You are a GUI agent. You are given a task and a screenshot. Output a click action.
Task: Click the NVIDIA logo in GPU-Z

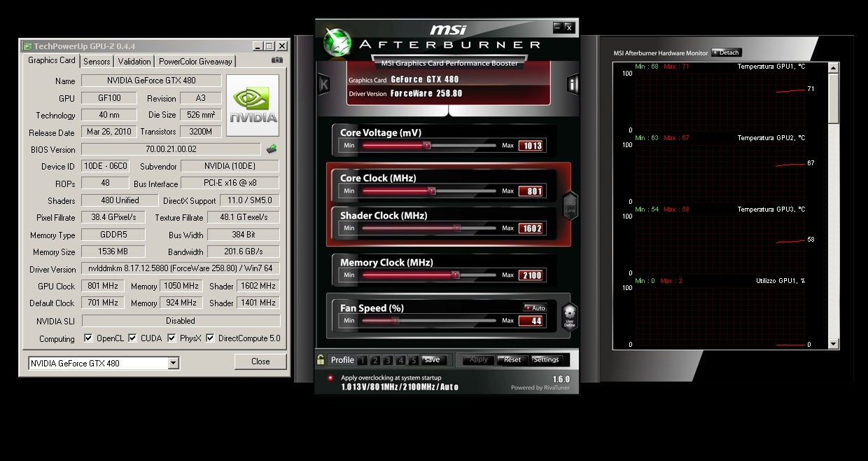(x=253, y=106)
